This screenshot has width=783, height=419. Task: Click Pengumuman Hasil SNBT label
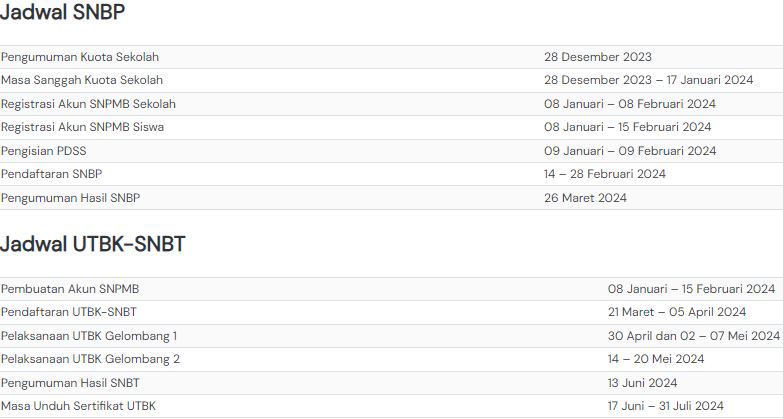pos(70,383)
